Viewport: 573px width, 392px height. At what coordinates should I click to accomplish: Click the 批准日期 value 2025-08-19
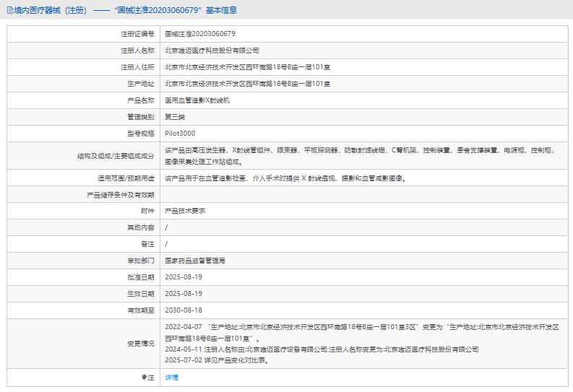pos(184,277)
